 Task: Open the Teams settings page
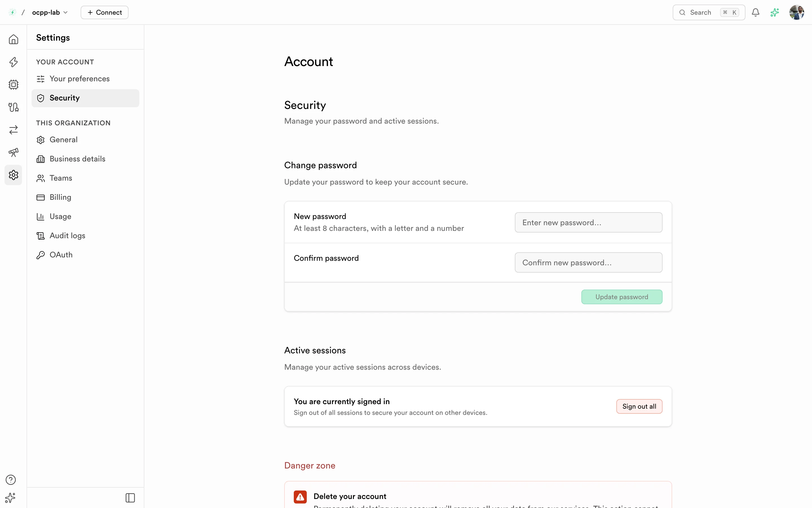click(85, 178)
